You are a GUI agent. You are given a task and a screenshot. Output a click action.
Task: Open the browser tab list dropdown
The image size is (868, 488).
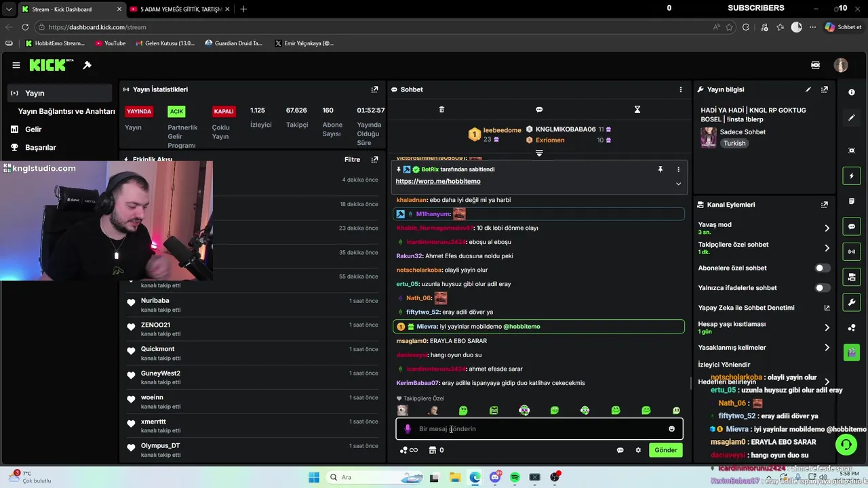(x=8, y=9)
